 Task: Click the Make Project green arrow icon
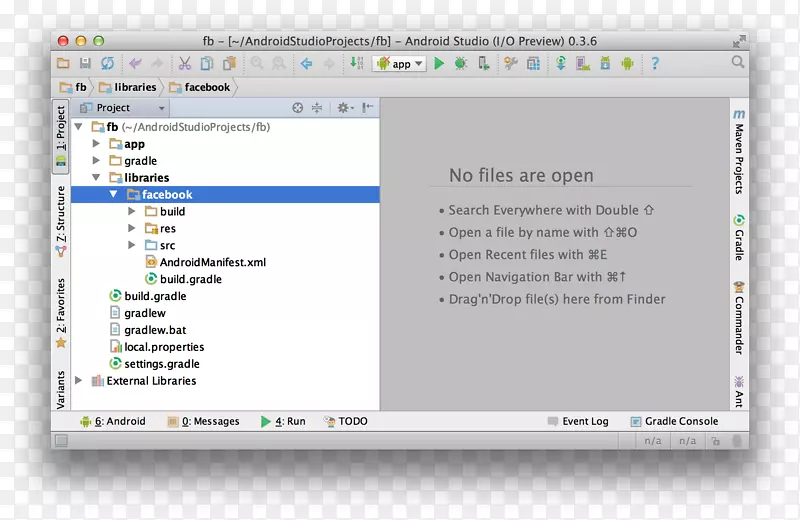(x=356, y=63)
